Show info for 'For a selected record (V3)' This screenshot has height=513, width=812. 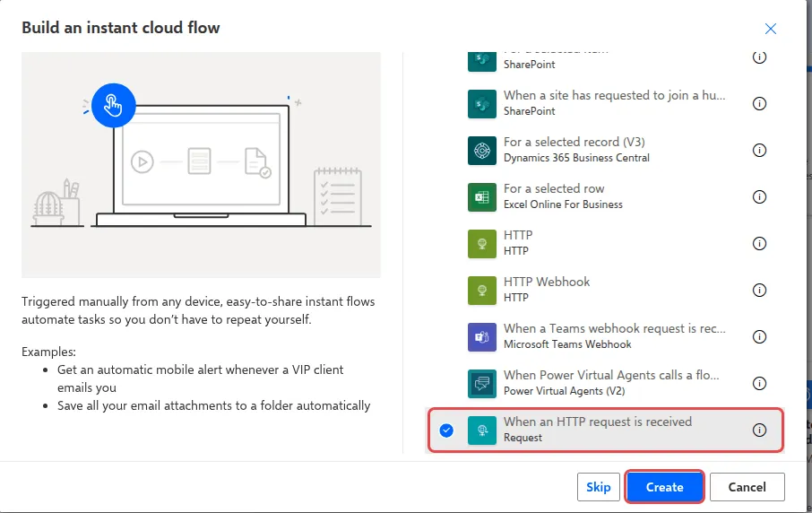(759, 151)
